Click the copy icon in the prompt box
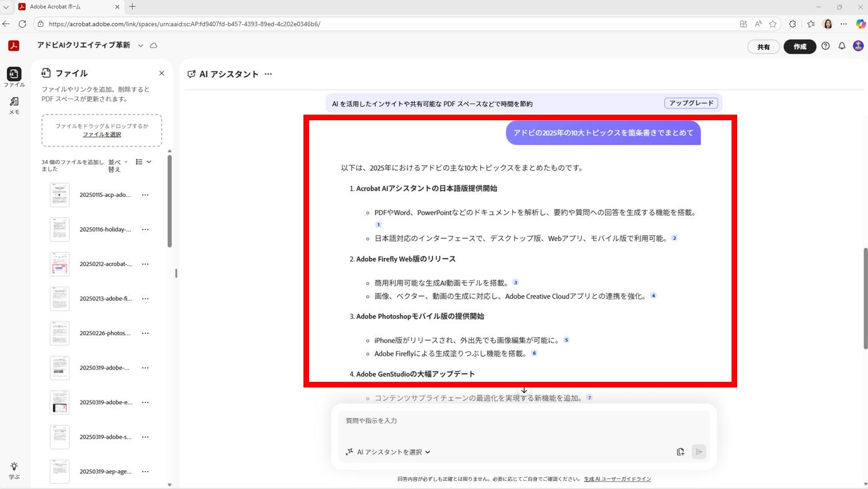 coord(680,452)
